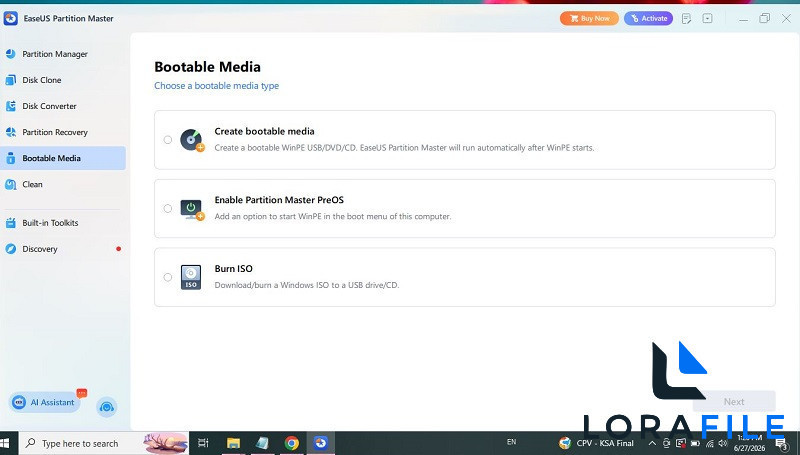
Task: Select the Create bootable media radio button
Action: click(168, 140)
